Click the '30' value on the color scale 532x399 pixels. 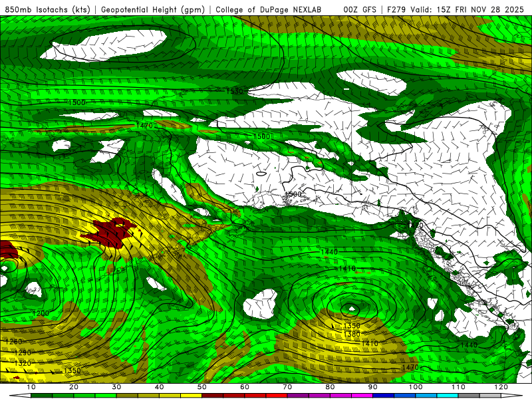pos(116,387)
